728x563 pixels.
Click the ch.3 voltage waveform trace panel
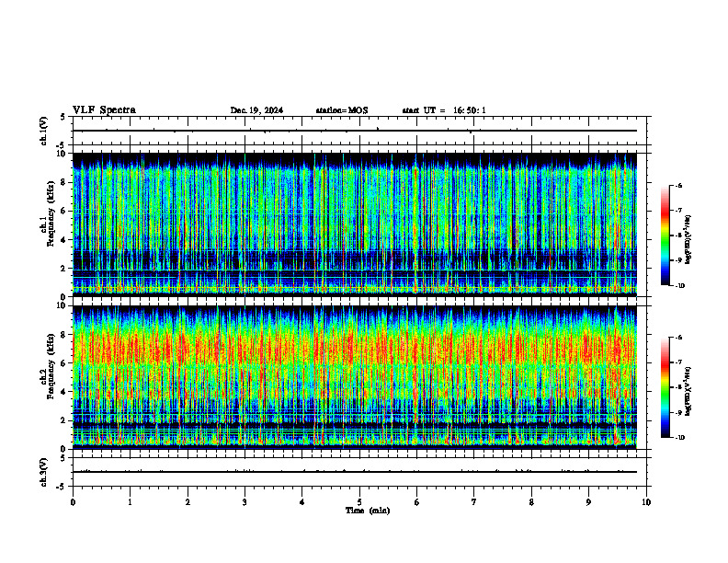(x=359, y=472)
